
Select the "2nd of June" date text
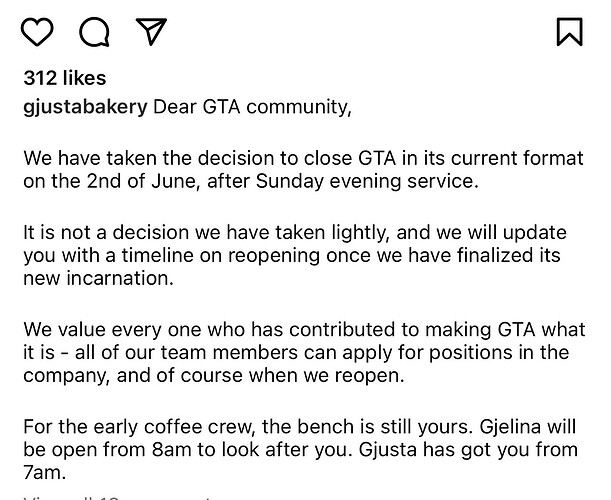141,181
